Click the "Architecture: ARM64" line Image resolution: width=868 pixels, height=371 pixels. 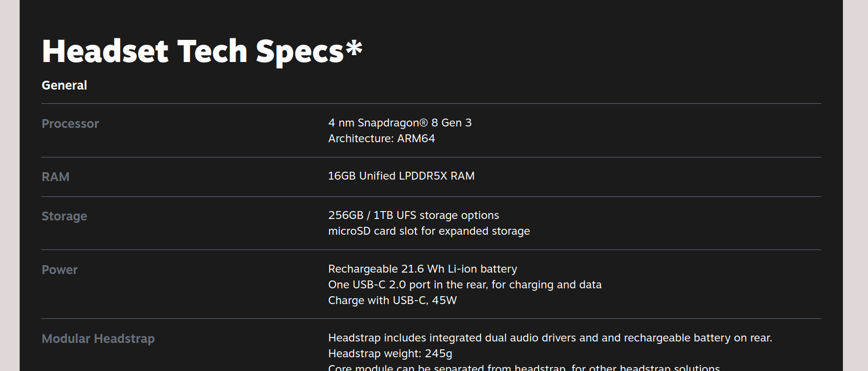pos(382,138)
